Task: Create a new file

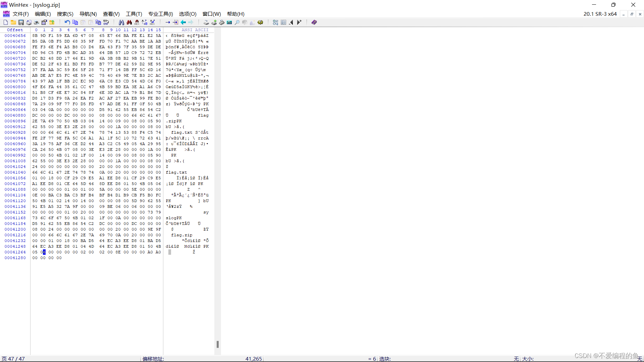Action: pyautogui.click(x=5, y=22)
